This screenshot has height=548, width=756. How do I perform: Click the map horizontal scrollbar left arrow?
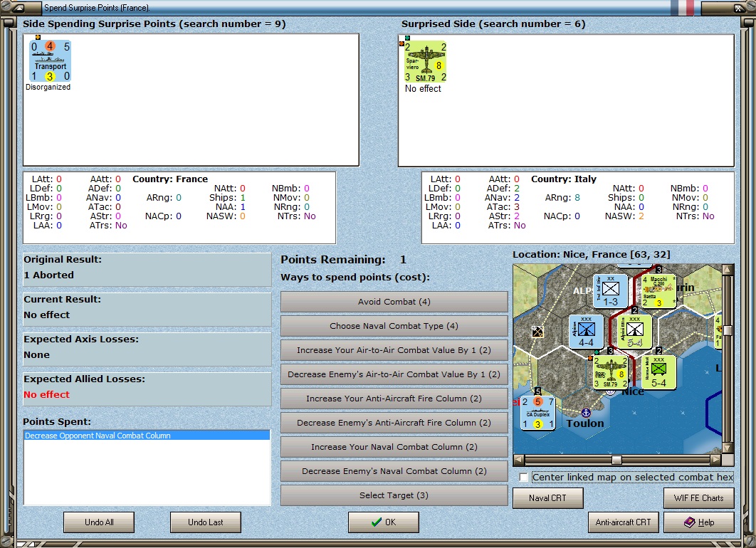[519, 459]
